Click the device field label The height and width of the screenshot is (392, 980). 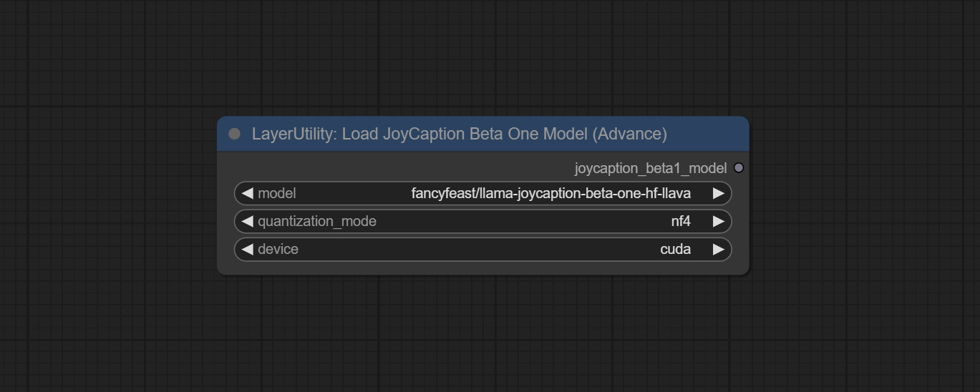(x=278, y=249)
